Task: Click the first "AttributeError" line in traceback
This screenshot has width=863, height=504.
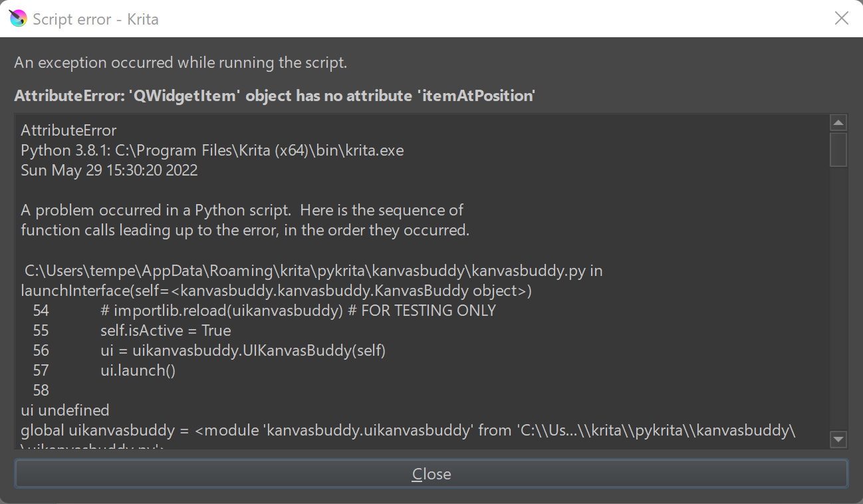Action: (68, 130)
